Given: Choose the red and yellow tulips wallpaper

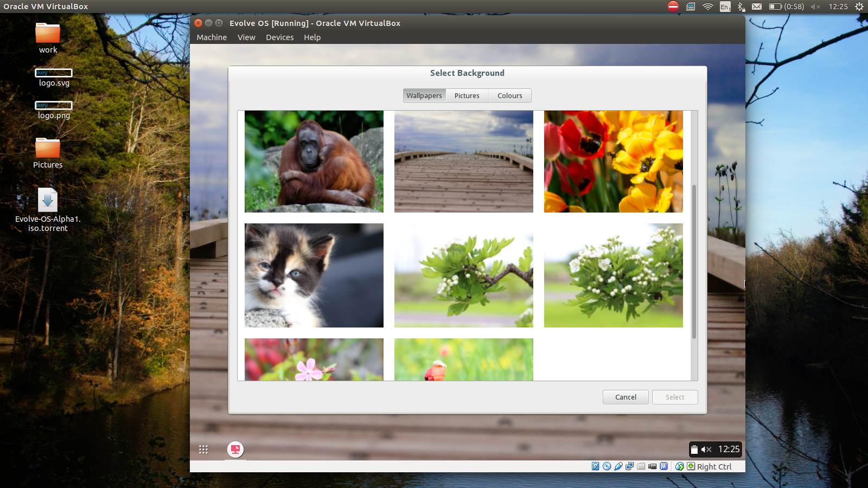Looking at the screenshot, I should [614, 162].
